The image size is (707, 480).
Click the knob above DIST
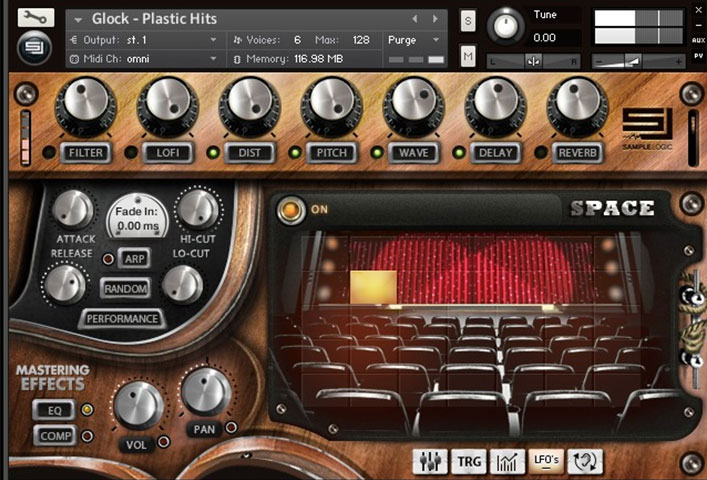(x=249, y=104)
